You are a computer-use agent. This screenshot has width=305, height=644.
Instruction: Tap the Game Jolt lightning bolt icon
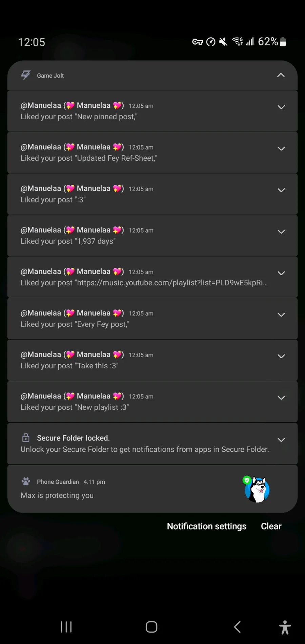pos(26,75)
